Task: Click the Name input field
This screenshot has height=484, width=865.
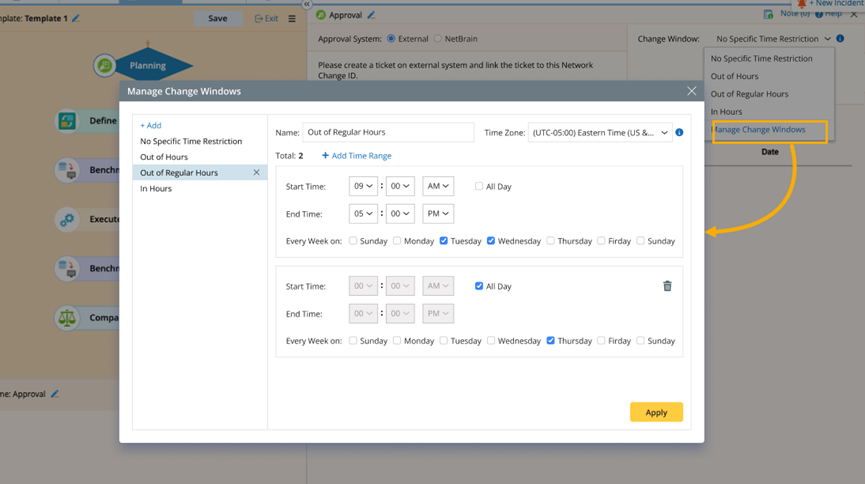Action: pos(388,132)
